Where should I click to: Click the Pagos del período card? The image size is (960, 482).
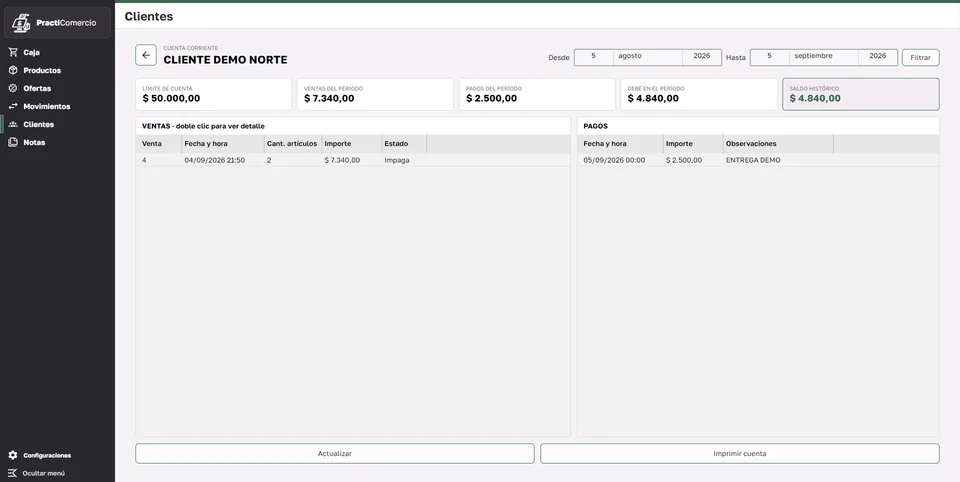click(537, 94)
